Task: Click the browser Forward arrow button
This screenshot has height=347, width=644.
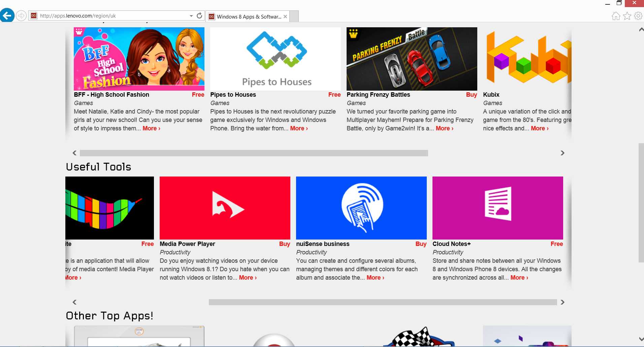Action: (x=21, y=16)
